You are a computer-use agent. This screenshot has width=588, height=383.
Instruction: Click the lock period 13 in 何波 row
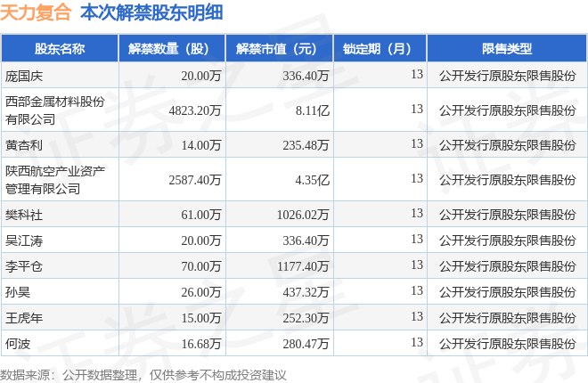click(417, 342)
